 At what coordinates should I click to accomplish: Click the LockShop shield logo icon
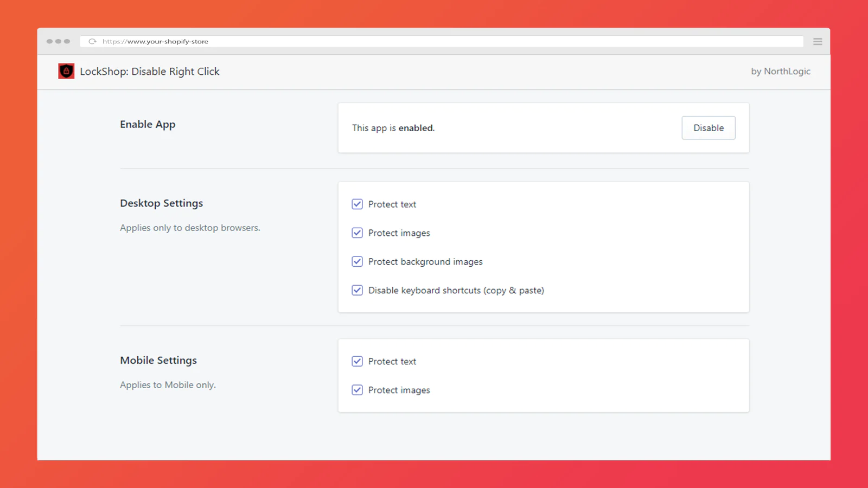pos(66,71)
